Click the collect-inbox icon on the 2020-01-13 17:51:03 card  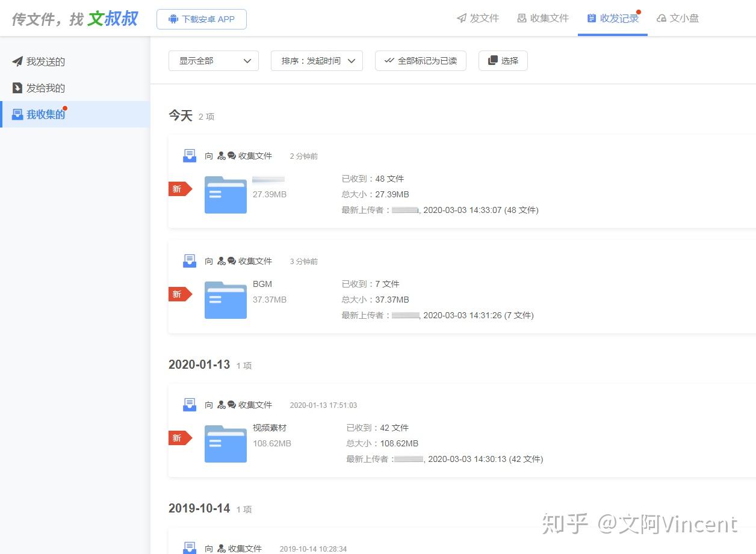tap(190, 405)
